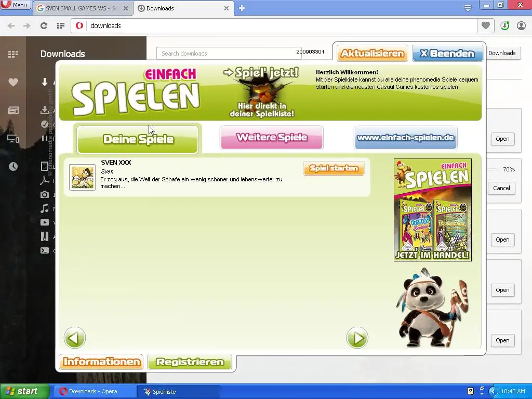Select the Weitere Spiele tab
This screenshot has height=399, width=532.
[x=272, y=137]
